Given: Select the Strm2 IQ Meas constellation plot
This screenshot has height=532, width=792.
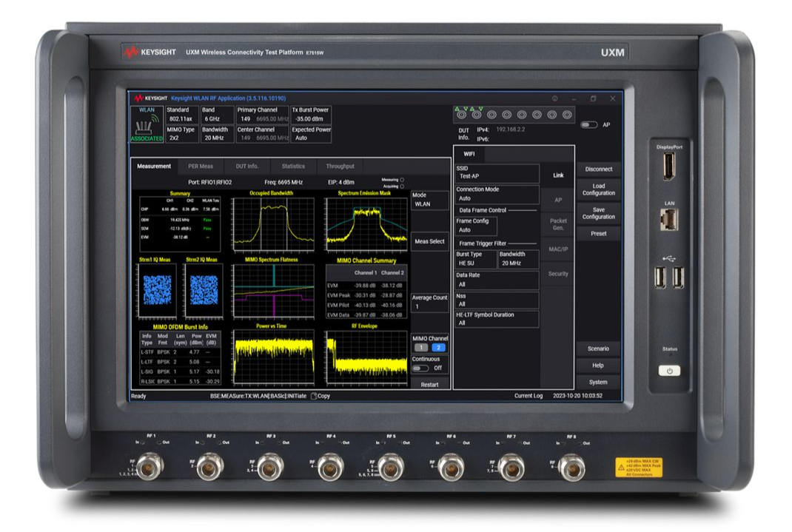Looking at the screenshot, I should point(204,292).
